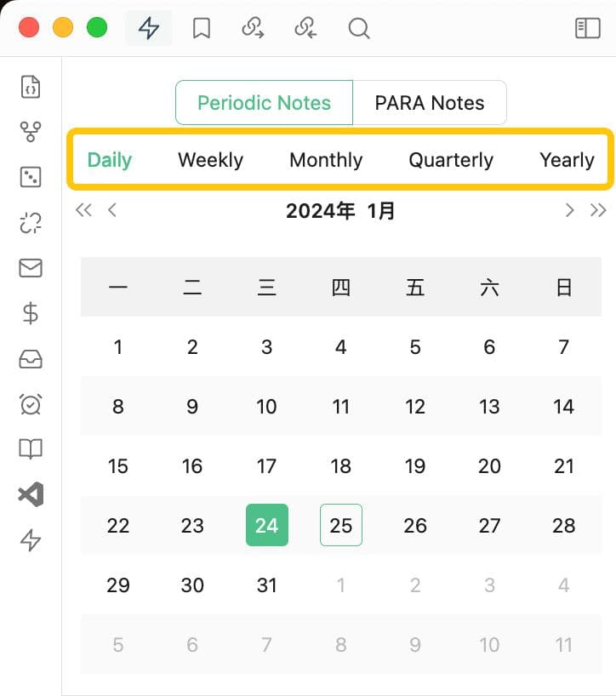Click the lightning bolt icon in top toolbar

(x=149, y=28)
